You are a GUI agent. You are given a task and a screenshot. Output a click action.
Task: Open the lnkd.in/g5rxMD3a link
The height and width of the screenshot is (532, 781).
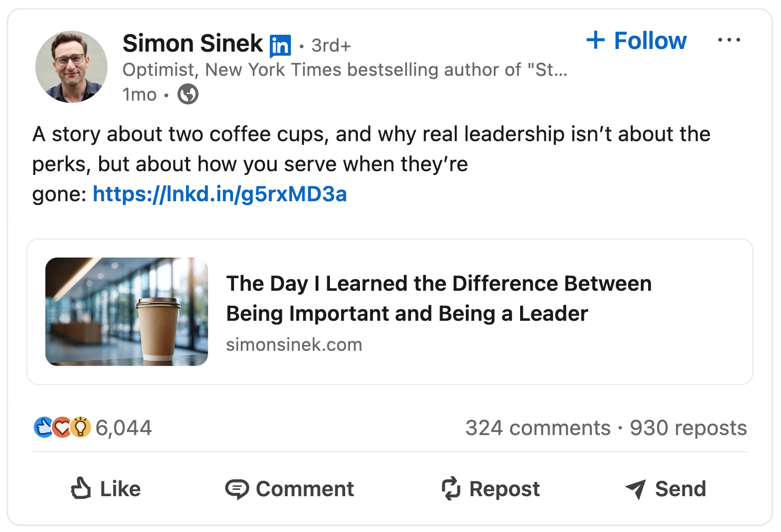point(220,194)
